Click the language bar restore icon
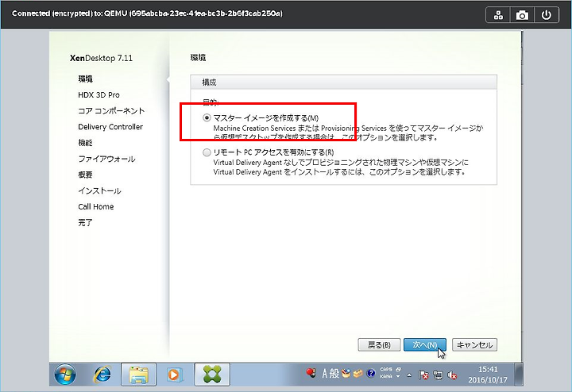This screenshot has width=572, height=392. click(x=398, y=369)
